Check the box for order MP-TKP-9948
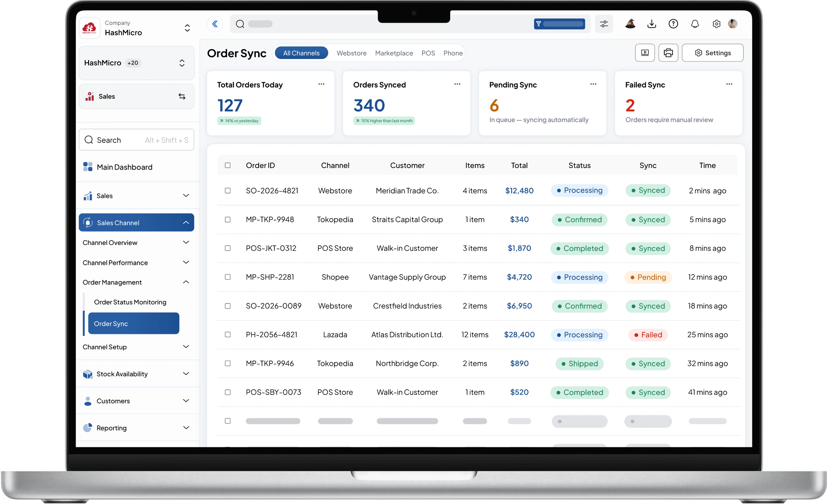The image size is (827, 504). pos(228,219)
